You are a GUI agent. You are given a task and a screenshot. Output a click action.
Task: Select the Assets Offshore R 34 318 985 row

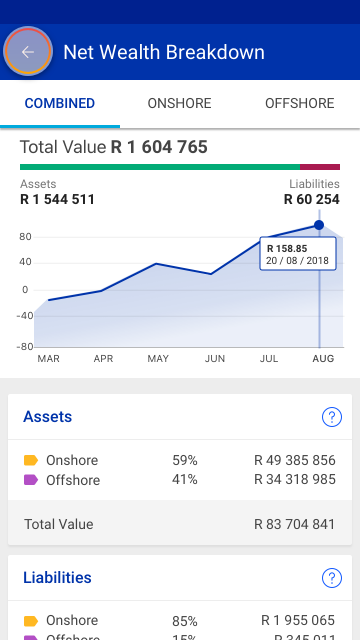180,480
